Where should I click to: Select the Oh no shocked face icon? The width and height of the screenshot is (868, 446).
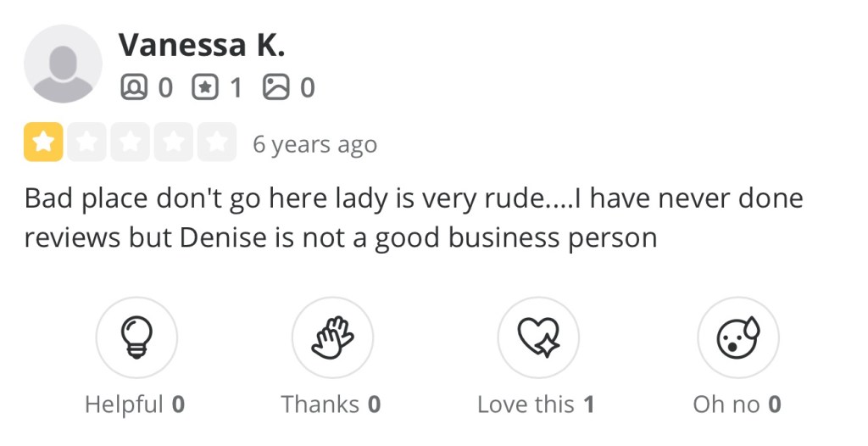737,337
